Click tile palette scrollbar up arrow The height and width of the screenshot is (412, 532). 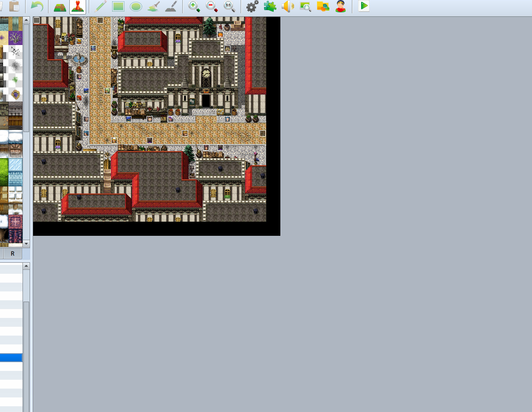click(x=26, y=20)
